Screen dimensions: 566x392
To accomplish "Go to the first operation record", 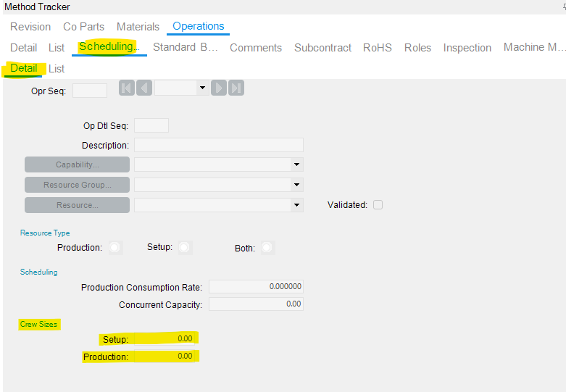I will point(127,88).
